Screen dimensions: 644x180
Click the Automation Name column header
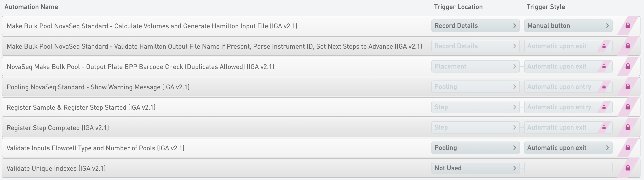[x=31, y=7]
